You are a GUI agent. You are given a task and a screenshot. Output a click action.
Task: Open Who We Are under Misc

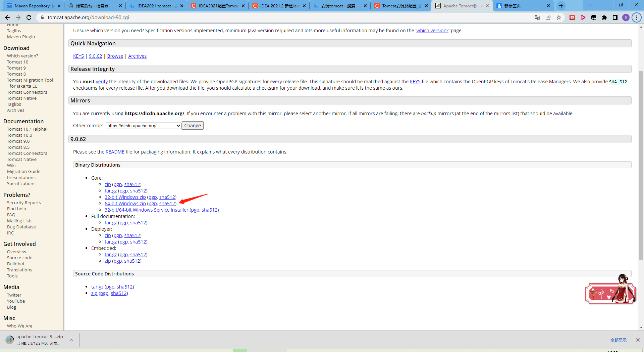pyautogui.click(x=20, y=326)
